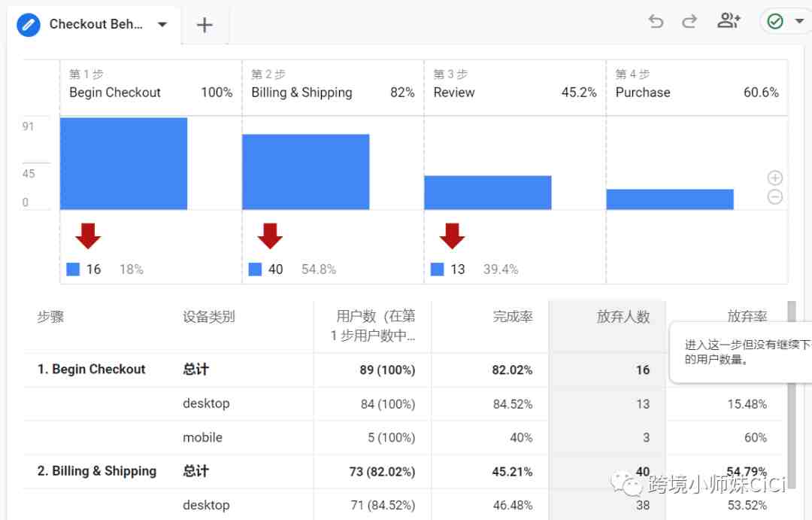Click the 用户数 column header

tap(374, 326)
